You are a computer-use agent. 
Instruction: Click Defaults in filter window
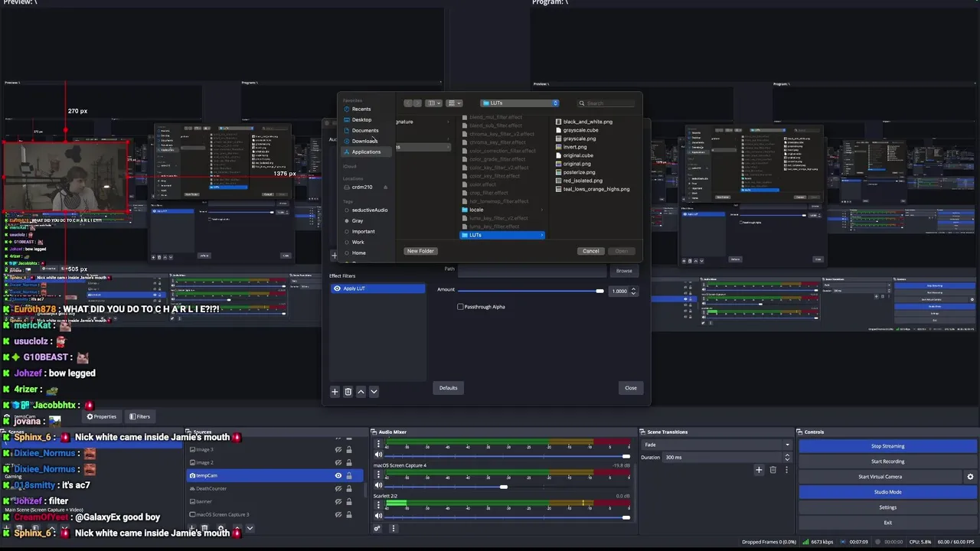(448, 388)
